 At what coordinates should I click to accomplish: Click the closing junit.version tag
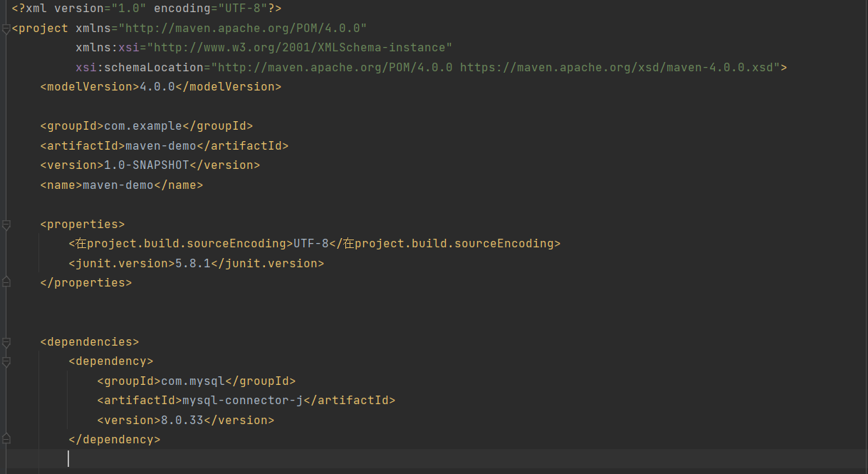point(268,263)
